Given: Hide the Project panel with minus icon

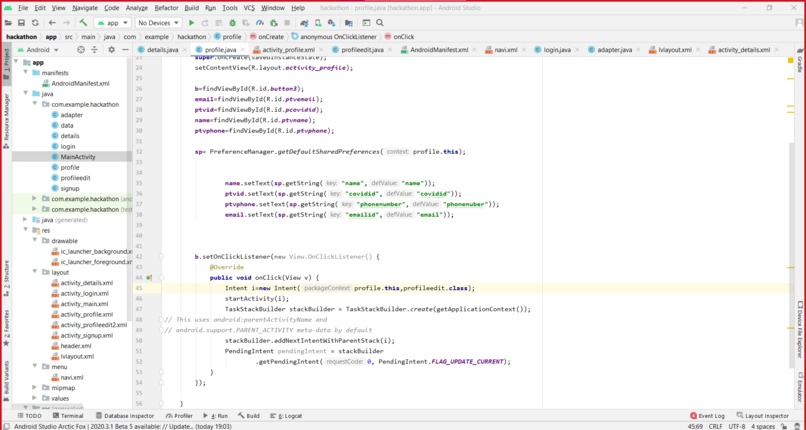Looking at the screenshot, I should pyautogui.click(x=125, y=50).
